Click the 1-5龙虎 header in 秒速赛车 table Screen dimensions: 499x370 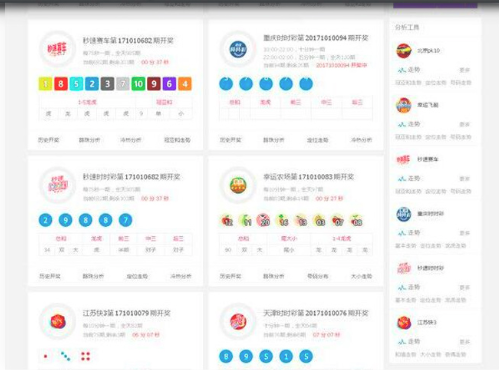(x=87, y=102)
